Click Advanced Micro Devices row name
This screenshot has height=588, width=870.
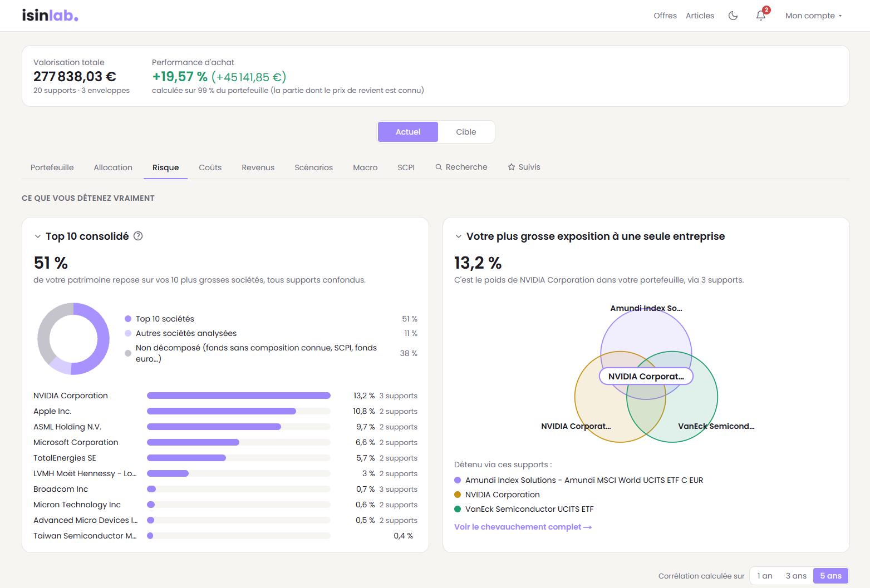pos(85,520)
